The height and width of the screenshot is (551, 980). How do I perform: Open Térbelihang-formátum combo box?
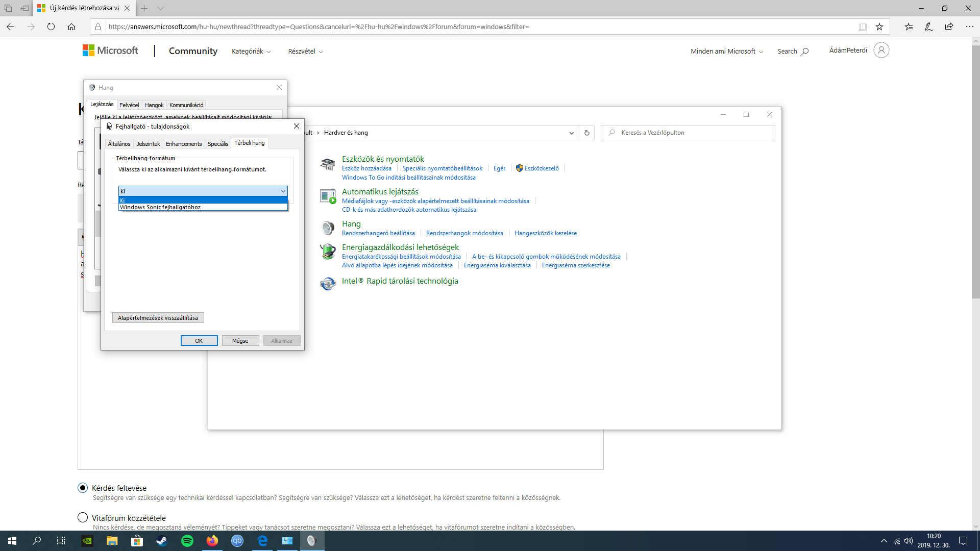(x=203, y=191)
